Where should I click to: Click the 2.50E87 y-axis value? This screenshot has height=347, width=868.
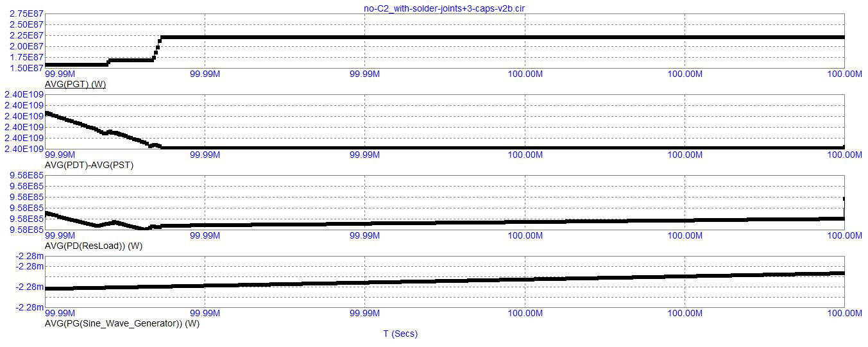click(27, 24)
